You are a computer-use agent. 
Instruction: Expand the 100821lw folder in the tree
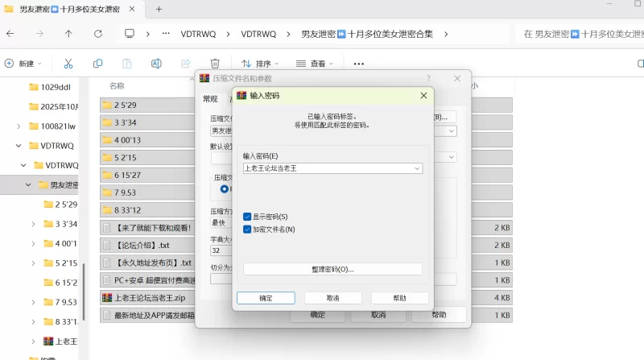19,126
